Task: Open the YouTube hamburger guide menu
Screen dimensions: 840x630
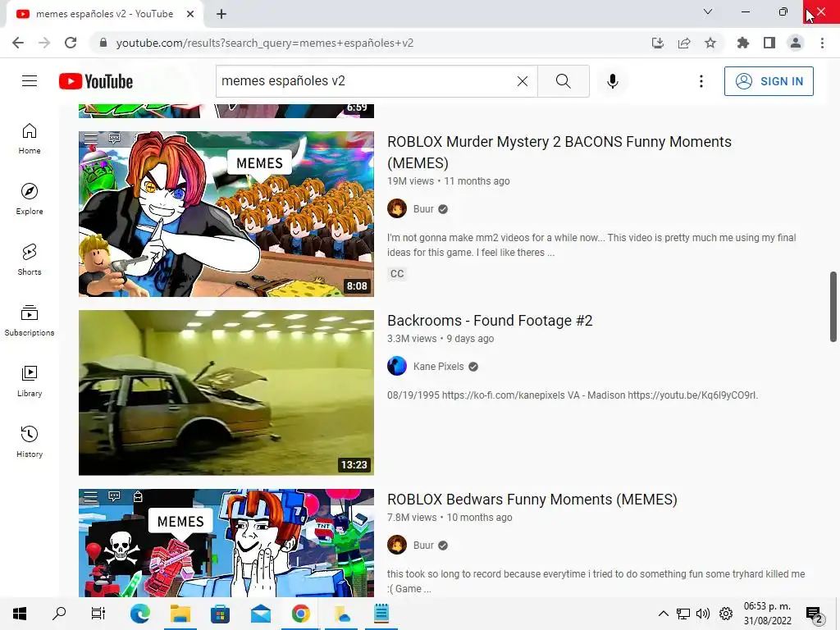Action: click(x=30, y=81)
